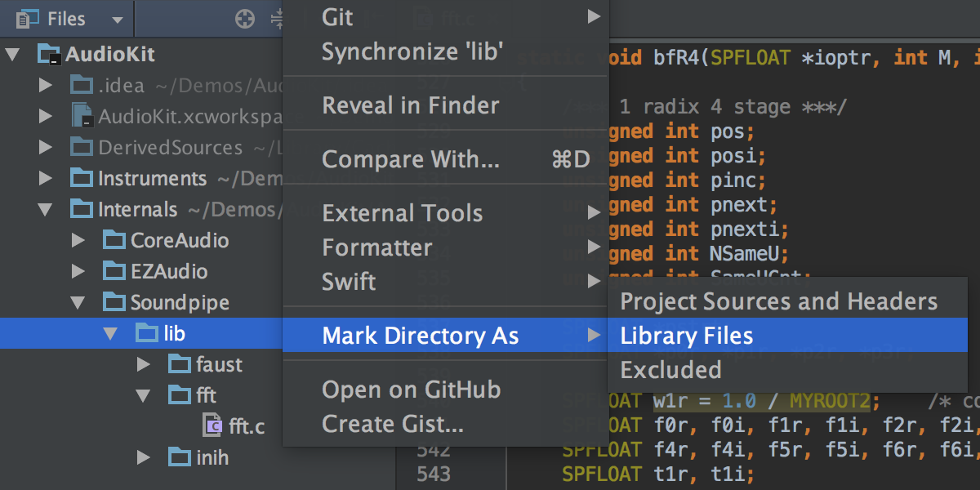Click the AudioKit.xcworkspace file icon
The height and width of the screenshot is (490, 980).
click(x=83, y=116)
